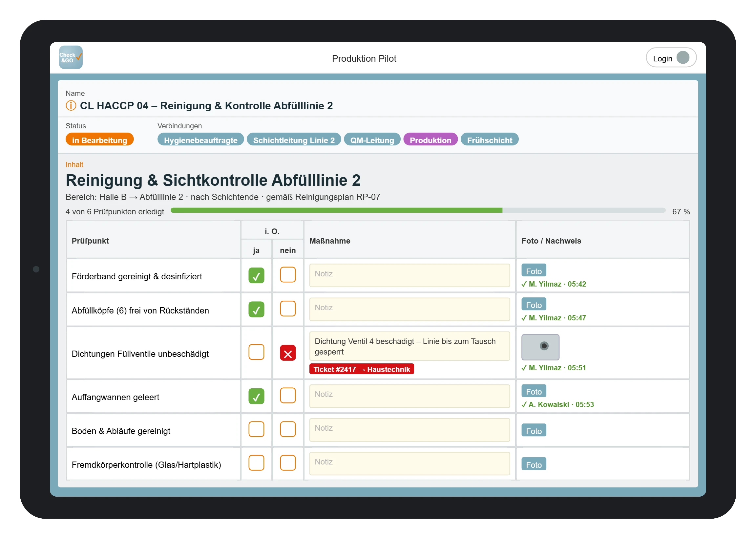756x539 pixels.
Task: Select the Schichtleitung Linie 2 tag
Action: (x=294, y=140)
